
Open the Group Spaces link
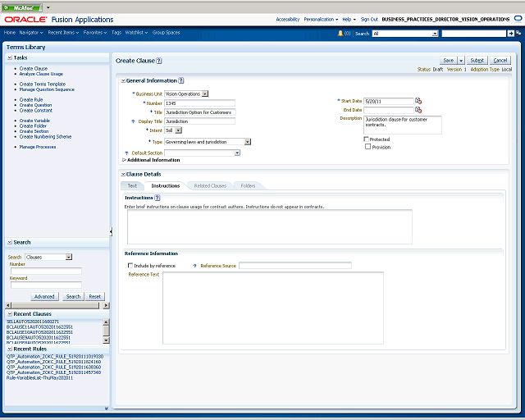click(x=166, y=33)
